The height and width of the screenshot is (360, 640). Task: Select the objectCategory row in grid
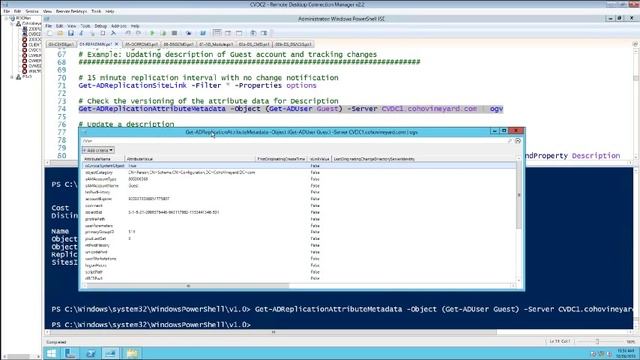(x=299, y=173)
